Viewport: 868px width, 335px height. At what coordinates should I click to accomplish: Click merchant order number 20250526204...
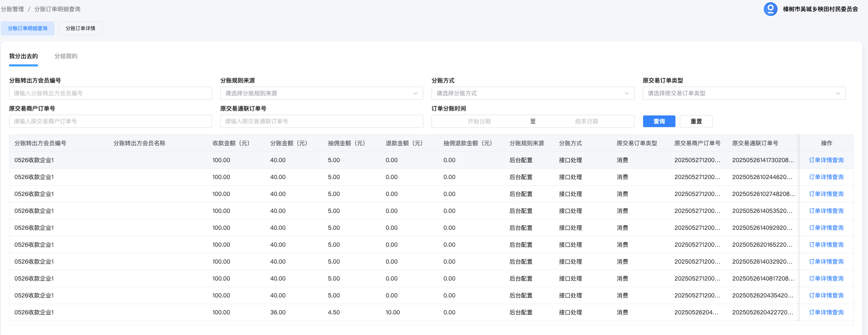coord(696,312)
